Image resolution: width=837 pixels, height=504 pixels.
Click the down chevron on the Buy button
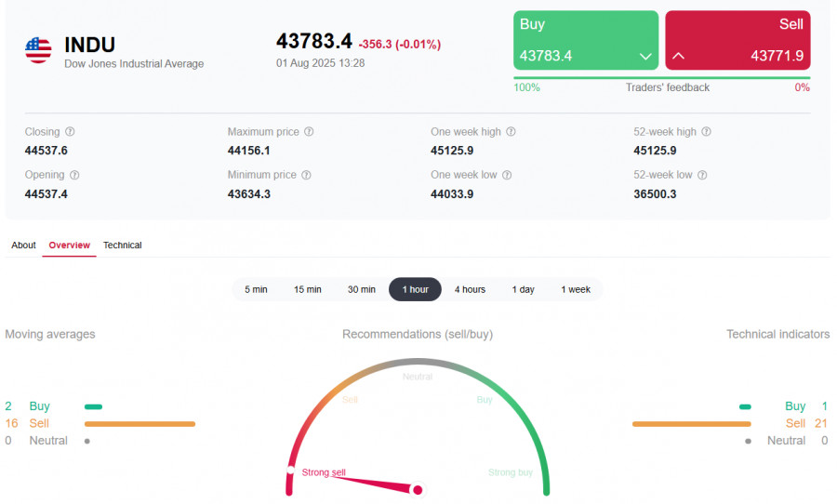pos(645,56)
